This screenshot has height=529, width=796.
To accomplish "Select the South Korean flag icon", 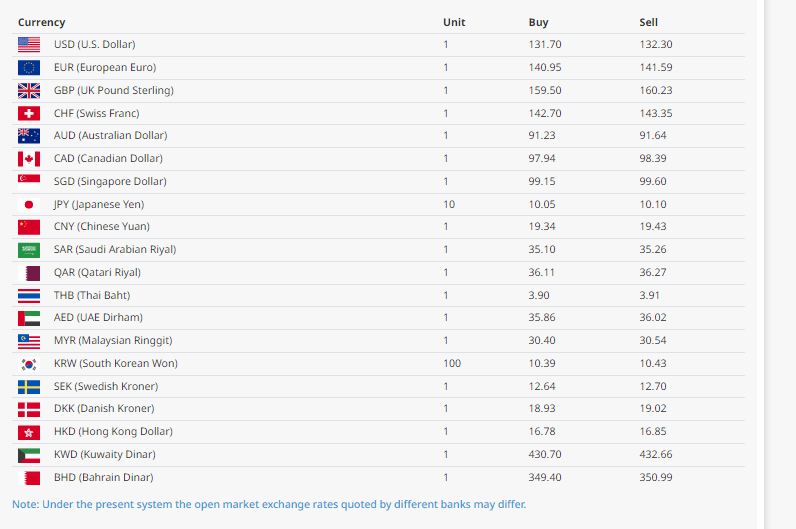I will 29,364.
